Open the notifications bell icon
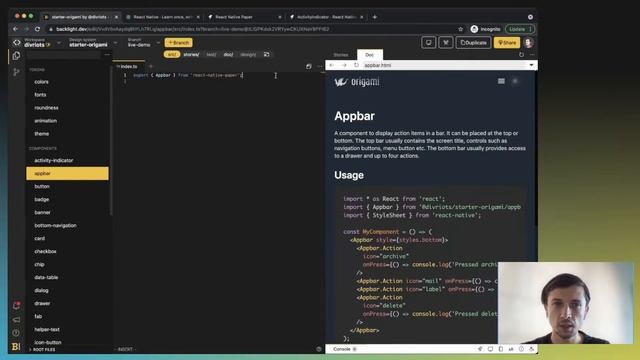The height and width of the screenshot is (360, 640). tap(16, 305)
